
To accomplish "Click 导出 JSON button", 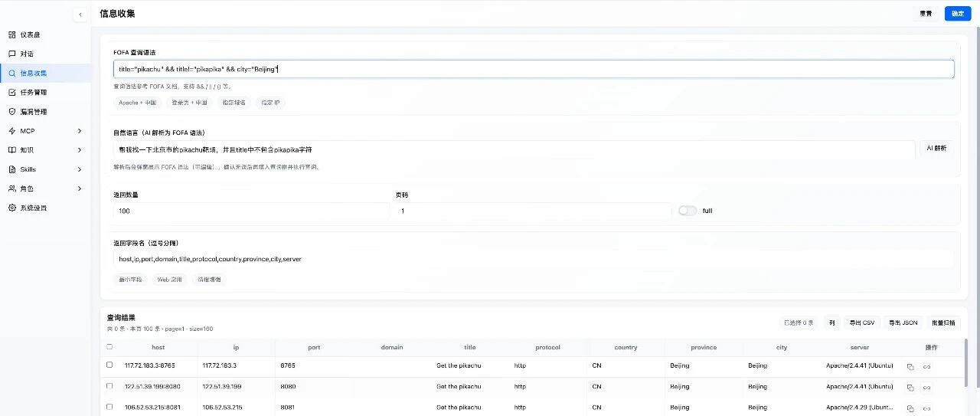I will [903, 323].
